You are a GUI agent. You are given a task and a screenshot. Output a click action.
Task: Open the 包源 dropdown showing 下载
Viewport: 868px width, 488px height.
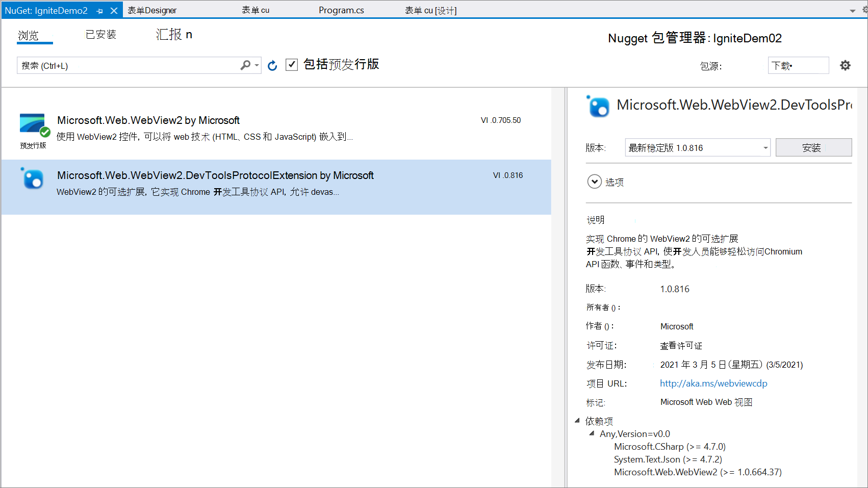pyautogui.click(x=798, y=65)
